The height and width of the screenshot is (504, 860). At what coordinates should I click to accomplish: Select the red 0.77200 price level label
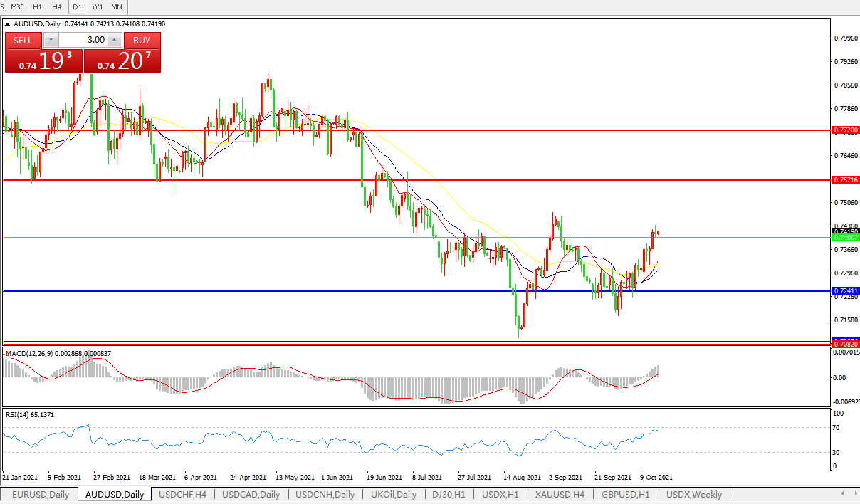[x=845, y=131]
